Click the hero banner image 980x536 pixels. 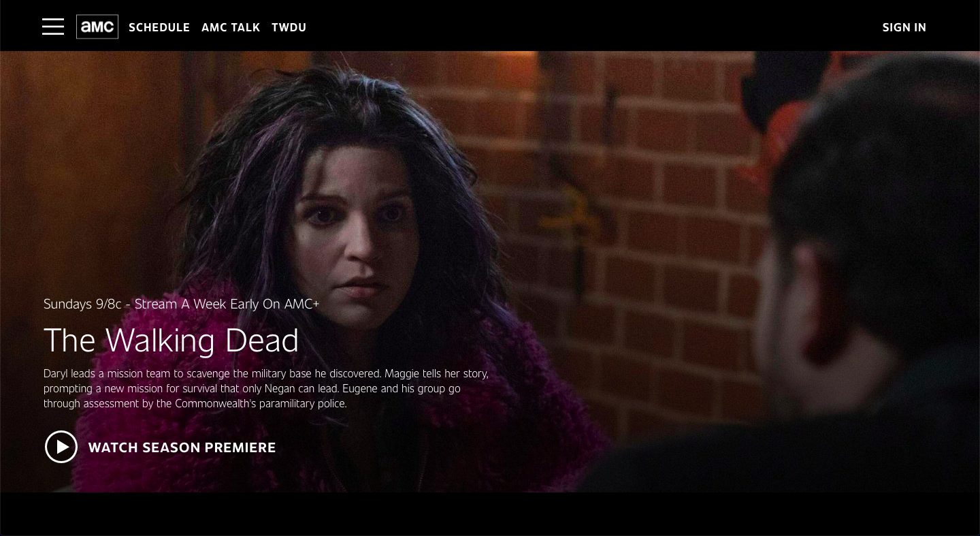tap(490, 271)
